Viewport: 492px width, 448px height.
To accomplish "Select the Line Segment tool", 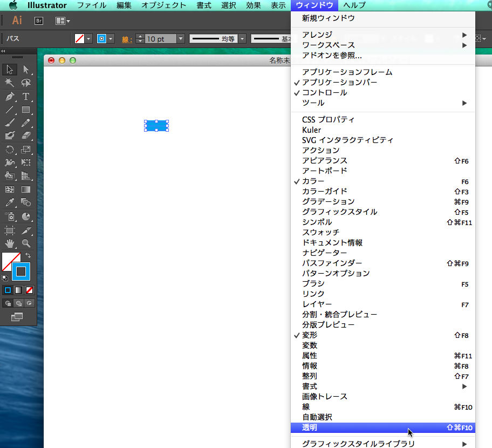I will point(10,110).
